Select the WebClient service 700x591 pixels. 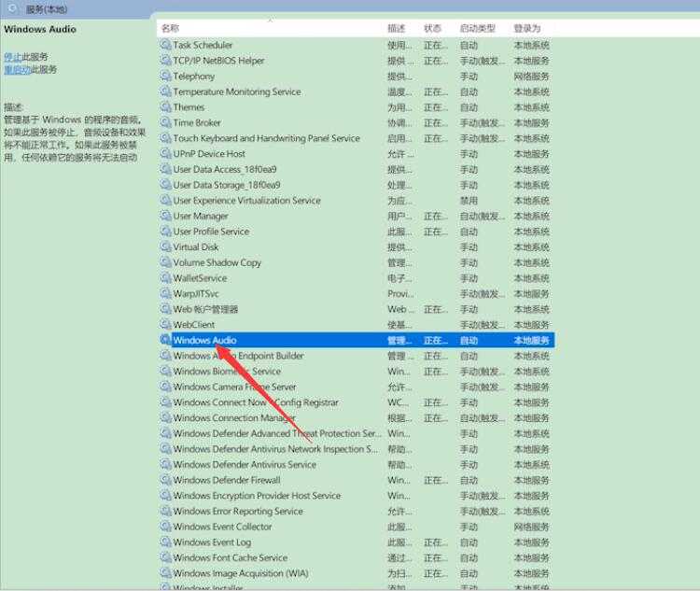(357, 324)
